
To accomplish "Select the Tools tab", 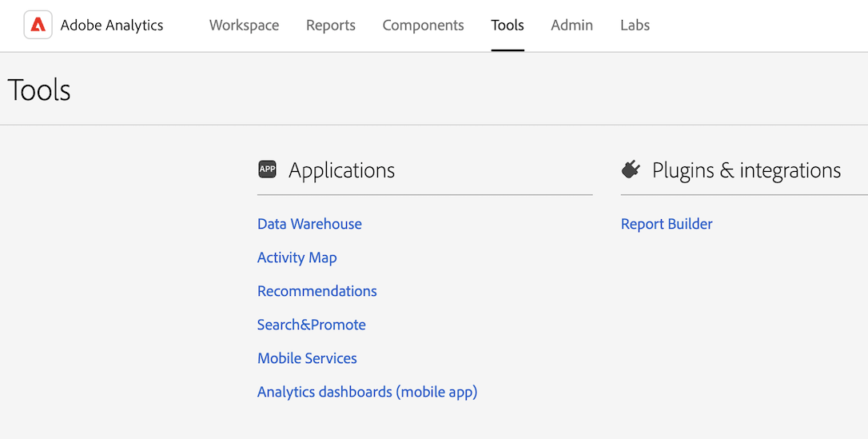I will click(x=508, y=26).
